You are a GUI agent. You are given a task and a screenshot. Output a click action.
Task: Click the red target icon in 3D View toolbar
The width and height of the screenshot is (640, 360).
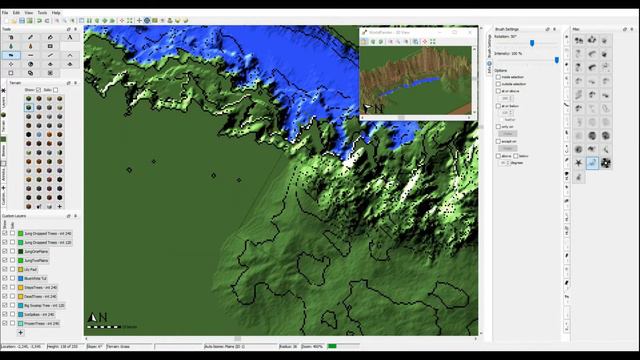pos(424,42)
